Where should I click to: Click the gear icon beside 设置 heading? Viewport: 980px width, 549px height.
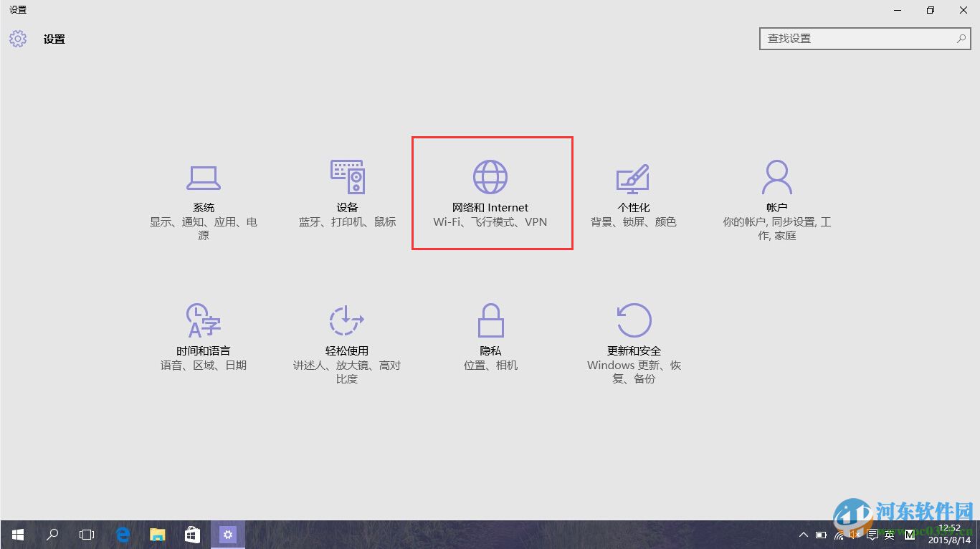pos(17,39)
